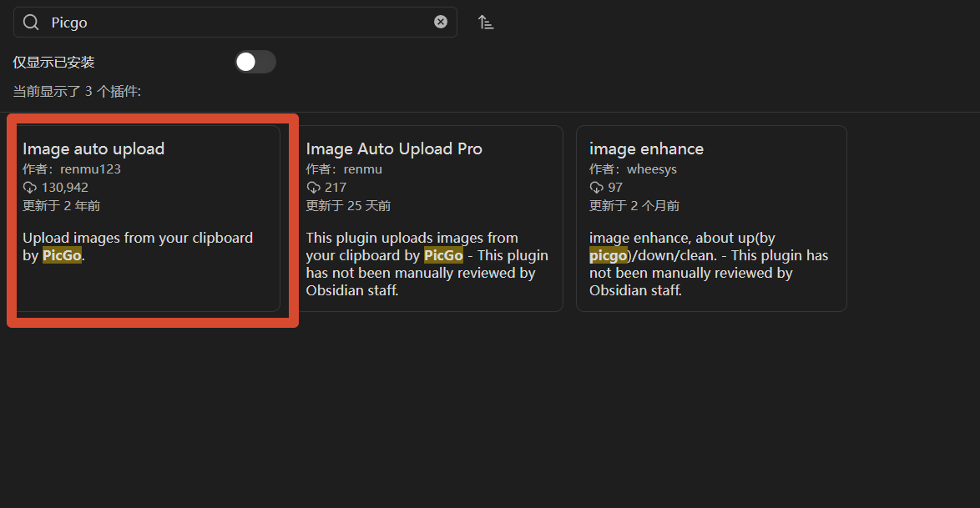The image size is (980, 508).
Task: Click the search magnifier icon
Action: point(31,23)
